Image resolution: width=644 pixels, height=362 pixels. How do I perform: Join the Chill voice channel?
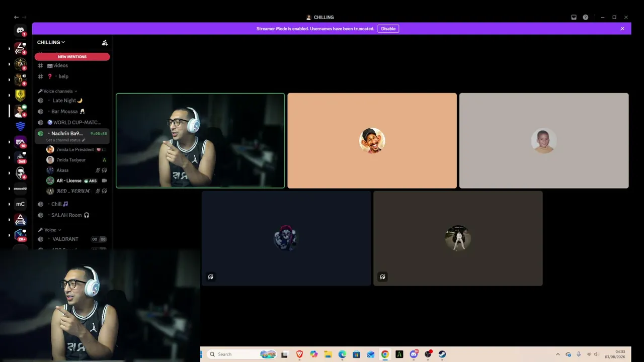coord(72,204)
